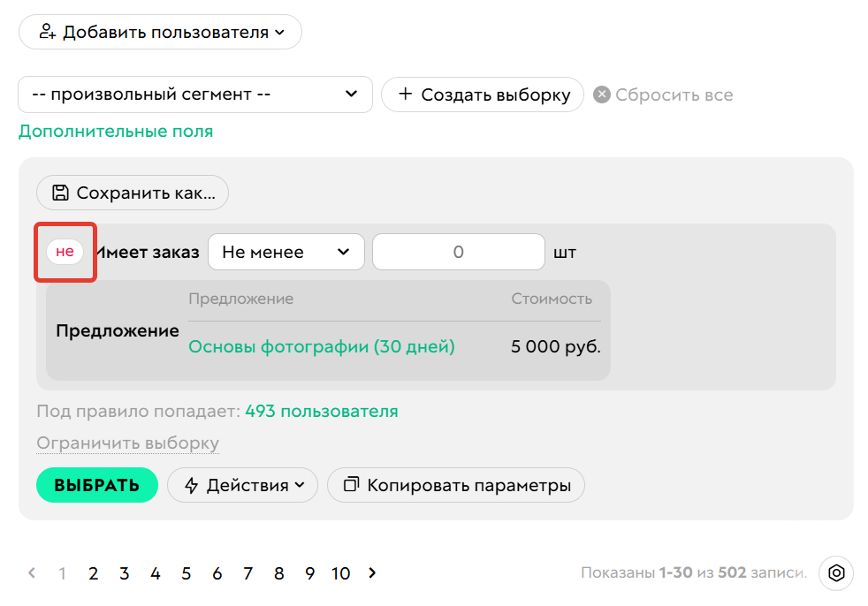Open settings via the gear icon

pos(836,573)
